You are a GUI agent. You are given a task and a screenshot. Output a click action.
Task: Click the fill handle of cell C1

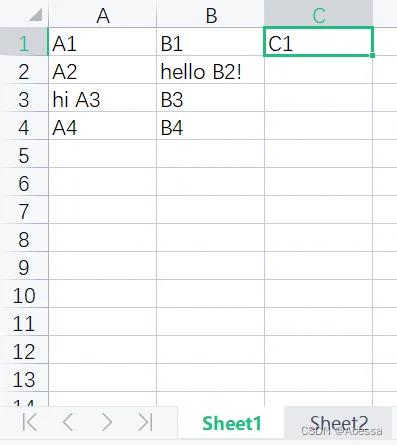(372, 55)
